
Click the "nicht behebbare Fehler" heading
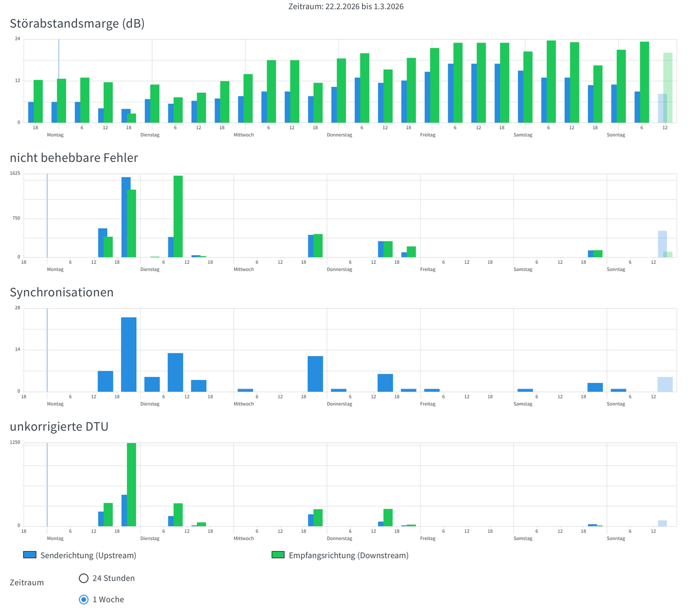point(74,158)
